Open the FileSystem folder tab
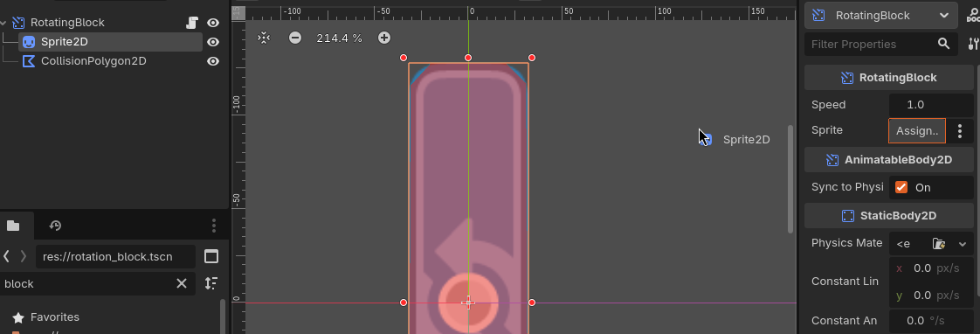Screen dimensions: 980x334 click(13, 226)
